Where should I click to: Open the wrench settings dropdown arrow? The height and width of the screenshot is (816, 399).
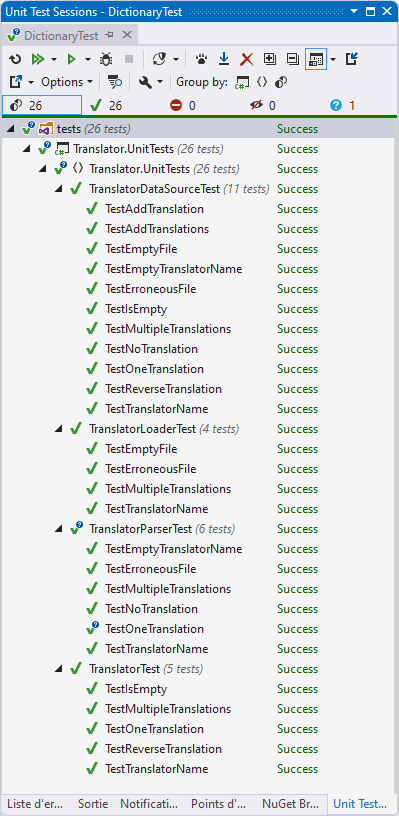[160, 82]
